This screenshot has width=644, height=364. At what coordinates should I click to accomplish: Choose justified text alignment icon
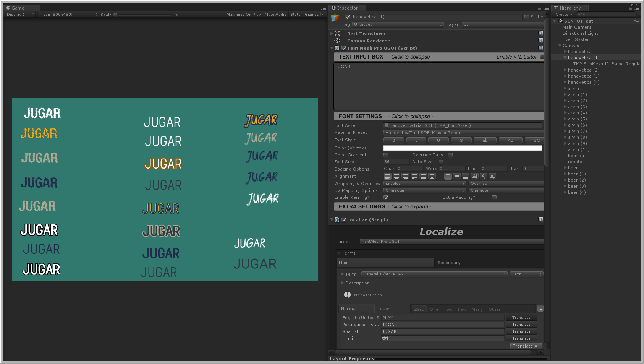coord(414,176)
